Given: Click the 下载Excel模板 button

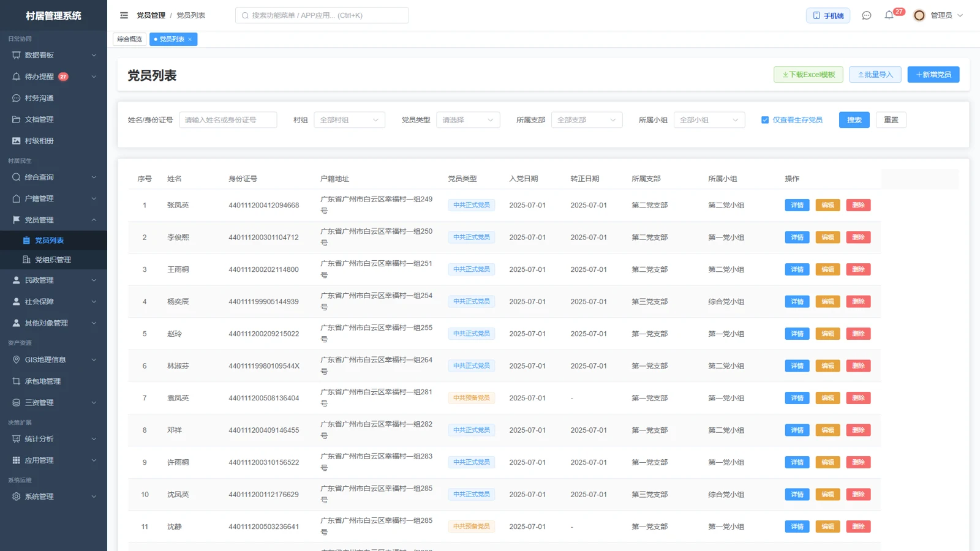Looking at the screenshot, I should tap(809, 75).
